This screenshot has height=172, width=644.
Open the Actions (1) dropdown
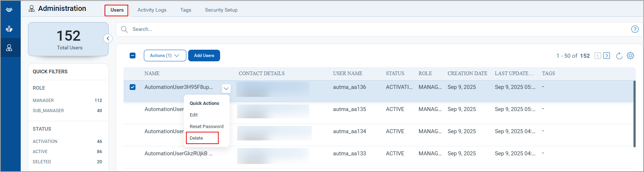coord(165,56)
